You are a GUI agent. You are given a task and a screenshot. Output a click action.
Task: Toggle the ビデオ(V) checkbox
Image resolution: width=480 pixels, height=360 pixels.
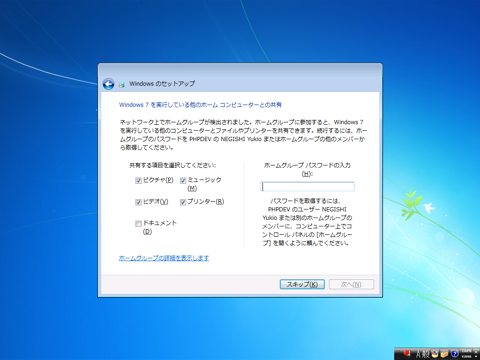click(x=138, y=202)
